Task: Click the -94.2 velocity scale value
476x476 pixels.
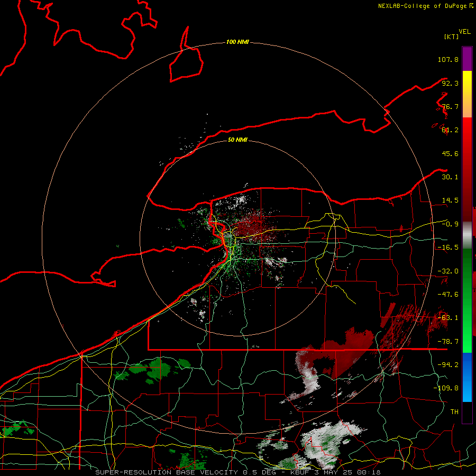Action: click(448, 365)
